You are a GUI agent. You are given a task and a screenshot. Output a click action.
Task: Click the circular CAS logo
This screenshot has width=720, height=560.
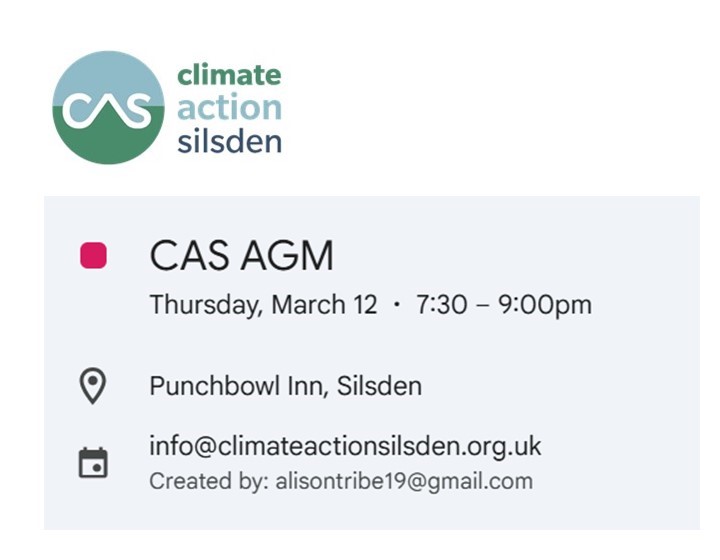[108, 107]
